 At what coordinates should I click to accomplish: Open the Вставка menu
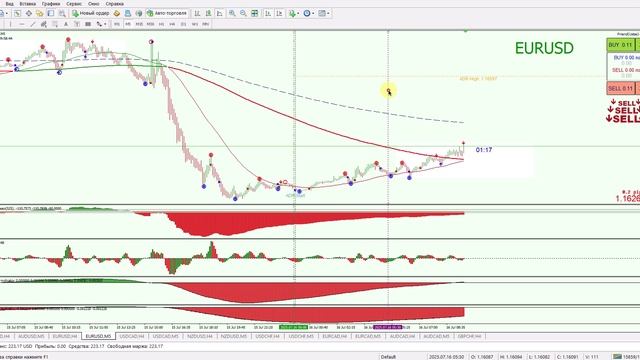click(28, 4)
